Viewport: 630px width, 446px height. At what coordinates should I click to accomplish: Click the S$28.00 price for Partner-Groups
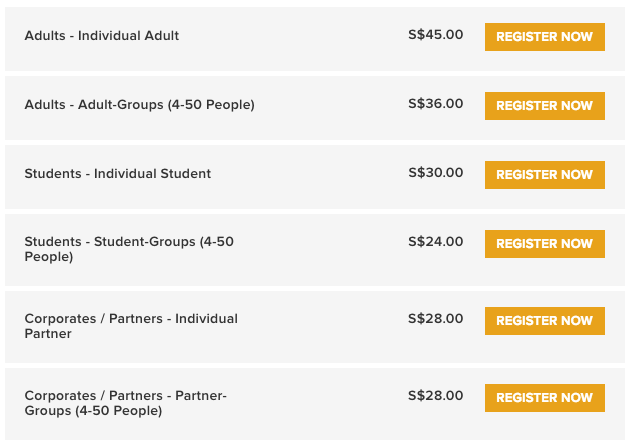436,396
